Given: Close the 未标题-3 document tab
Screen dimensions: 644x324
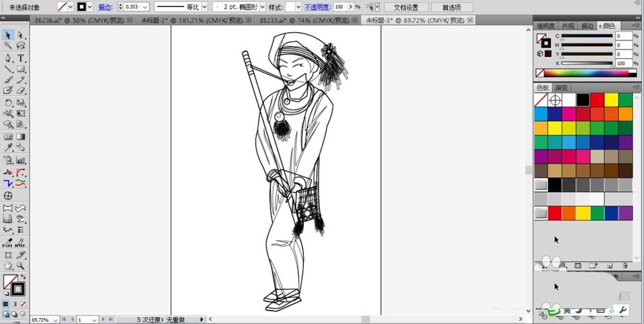Looking at the screenshot, I should [x=470, y=20].
